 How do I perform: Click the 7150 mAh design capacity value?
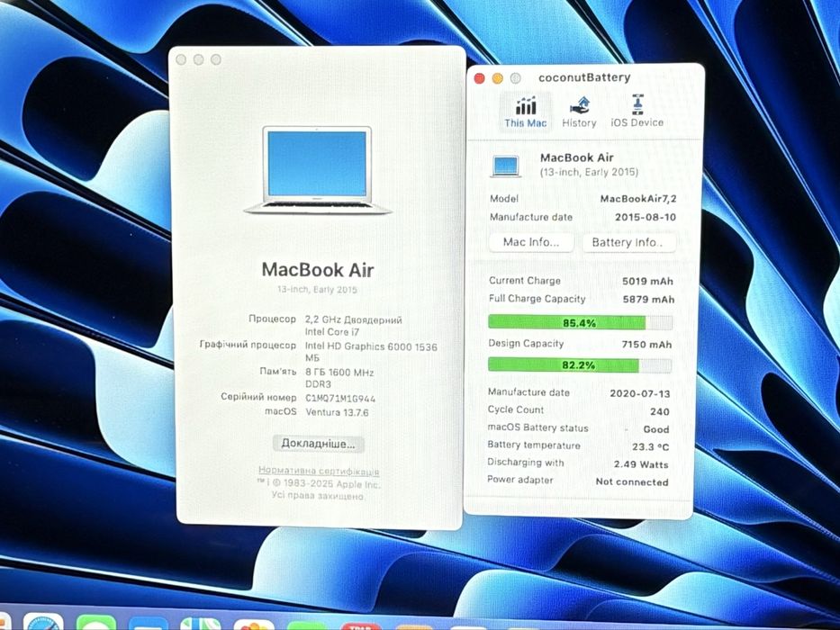646,345
